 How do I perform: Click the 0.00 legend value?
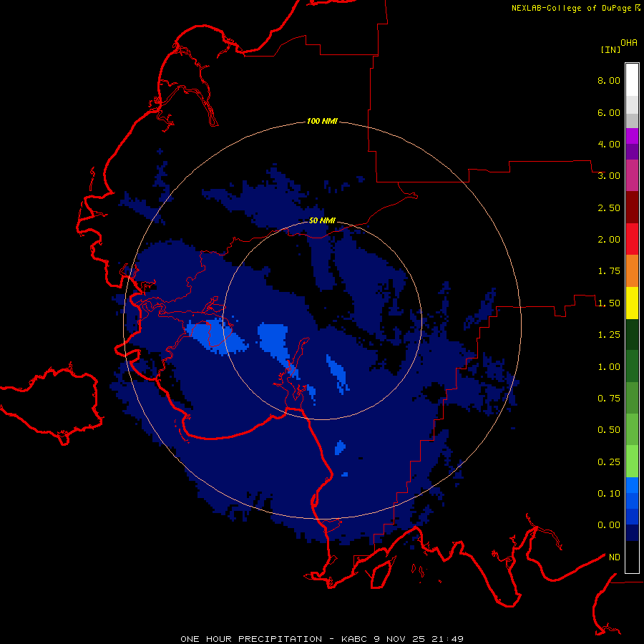[609, 525]
